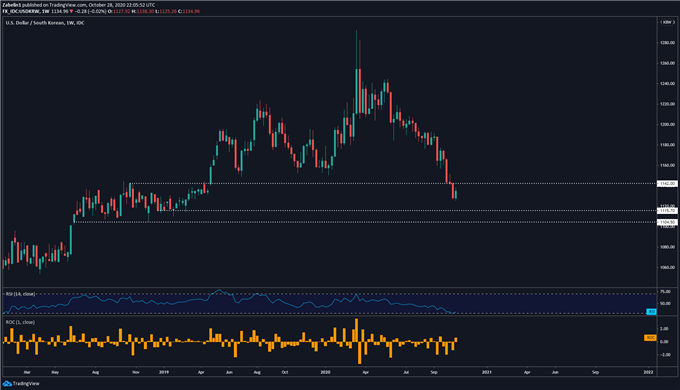Click the Nov label on time axis

(136, 372)
